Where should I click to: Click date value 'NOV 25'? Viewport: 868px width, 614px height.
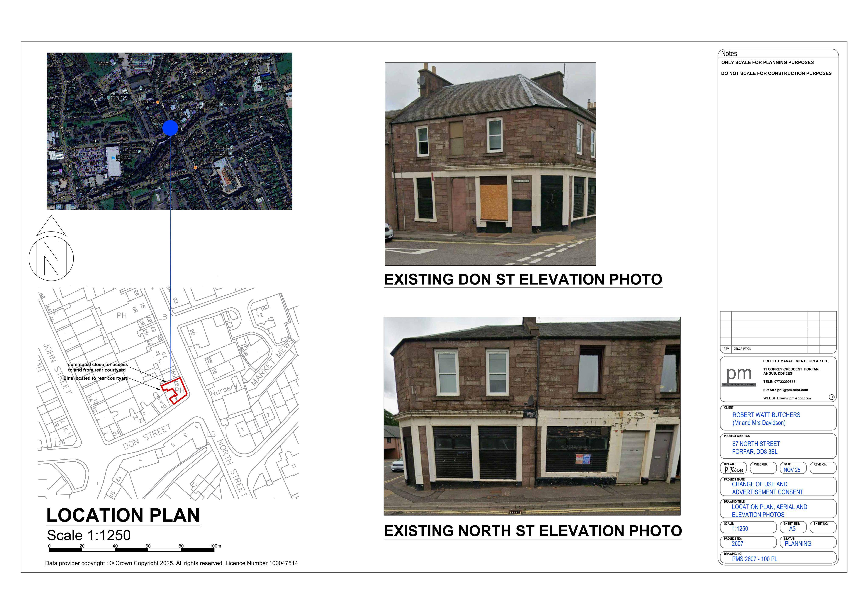(792, 470)
